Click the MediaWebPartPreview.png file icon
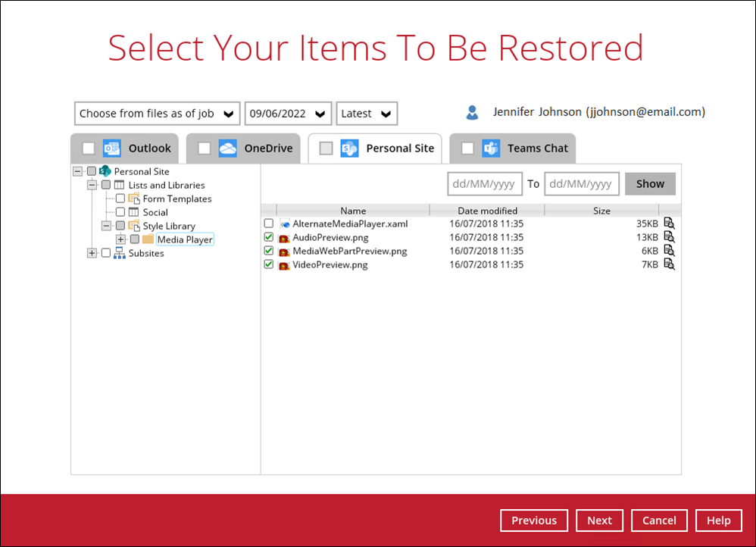 (285, 251)
